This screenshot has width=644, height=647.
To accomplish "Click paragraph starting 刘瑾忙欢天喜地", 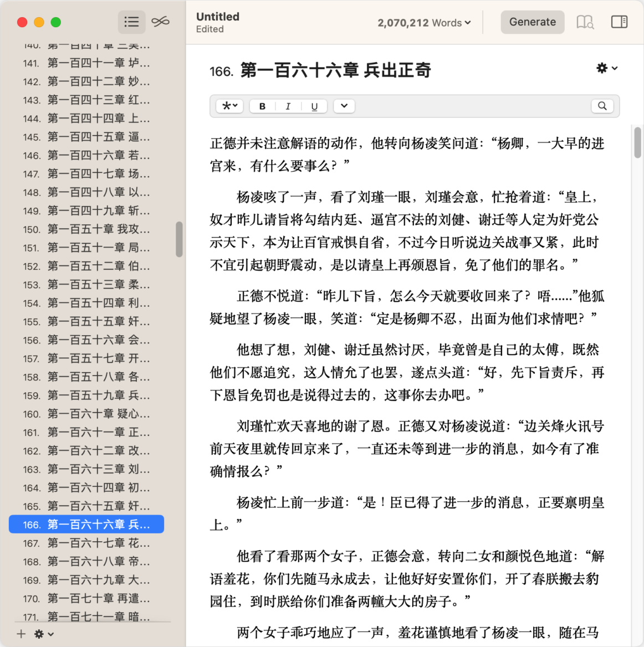I will [407, 449].
